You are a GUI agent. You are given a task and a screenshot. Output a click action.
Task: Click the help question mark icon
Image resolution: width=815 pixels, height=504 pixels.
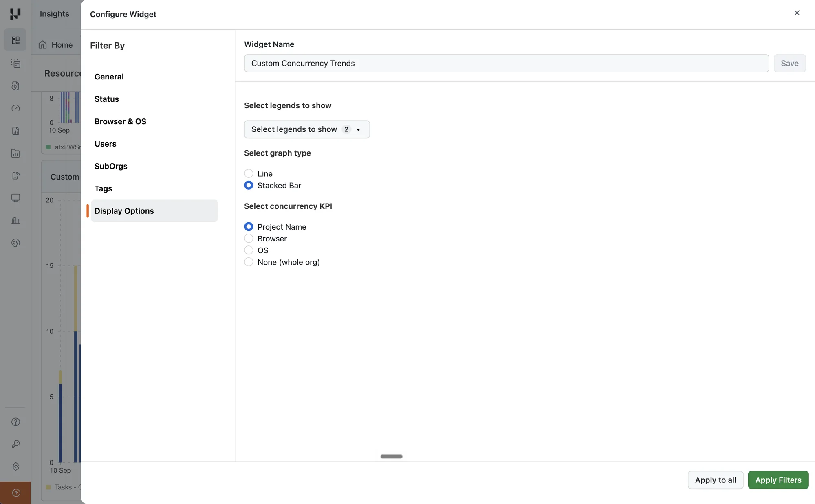pyautogui.click(x=15, y=422)
